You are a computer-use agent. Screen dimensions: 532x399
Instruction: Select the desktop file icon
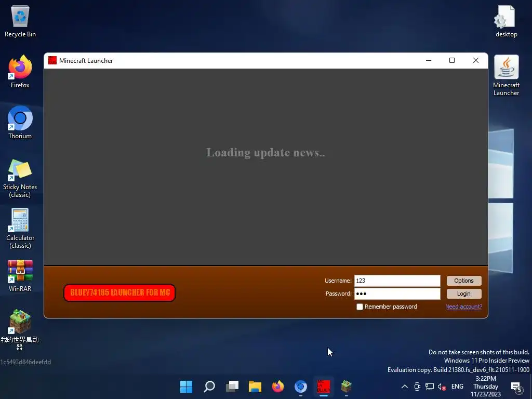coord(506,21)
